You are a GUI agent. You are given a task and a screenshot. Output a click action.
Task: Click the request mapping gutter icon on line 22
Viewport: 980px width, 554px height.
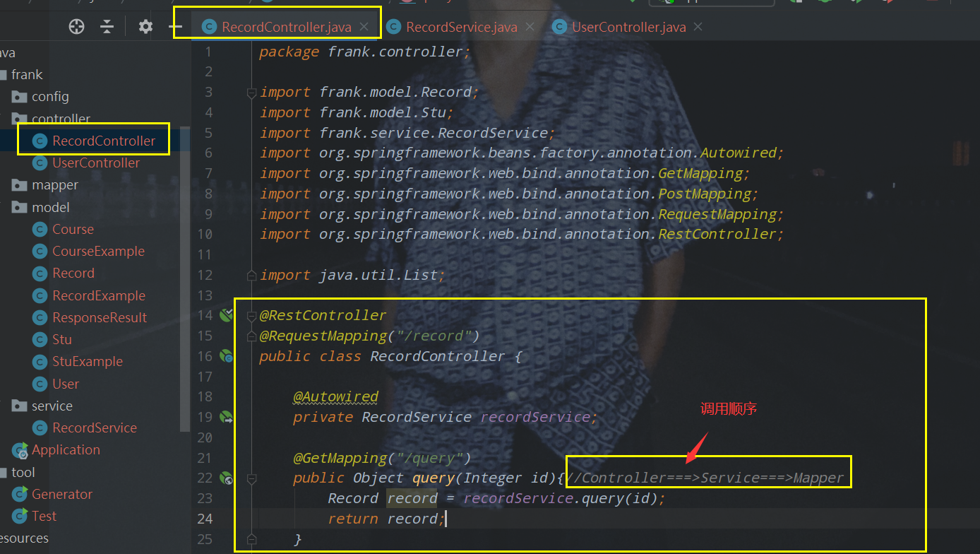(227, 478)
